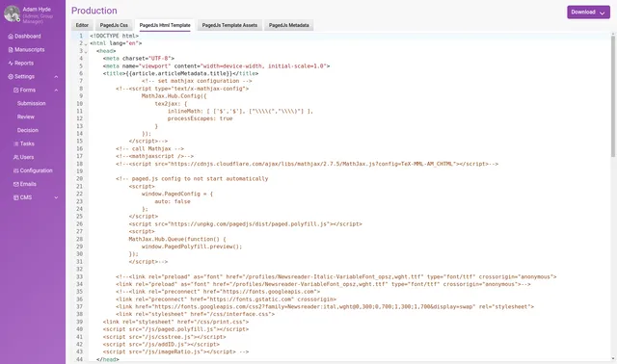
Task: Open the Reports section
Action: pos(24,63)
